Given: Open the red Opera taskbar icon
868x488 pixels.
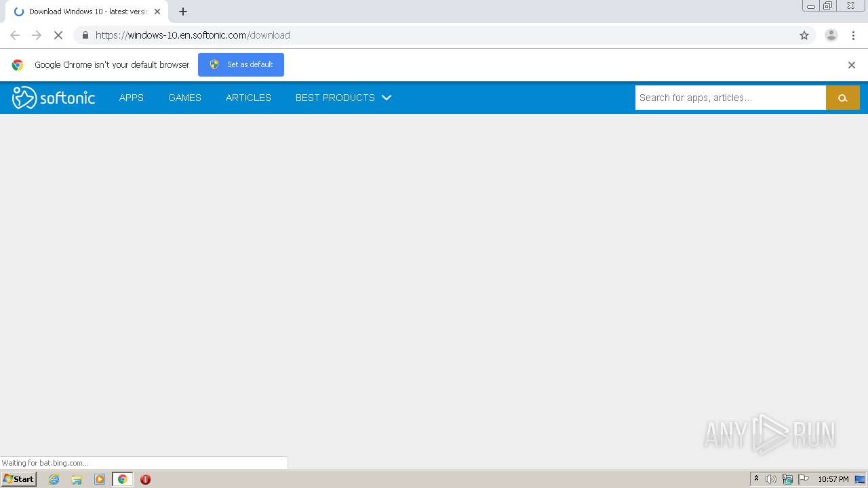Looking at the screenshot, I should (145, 479).
